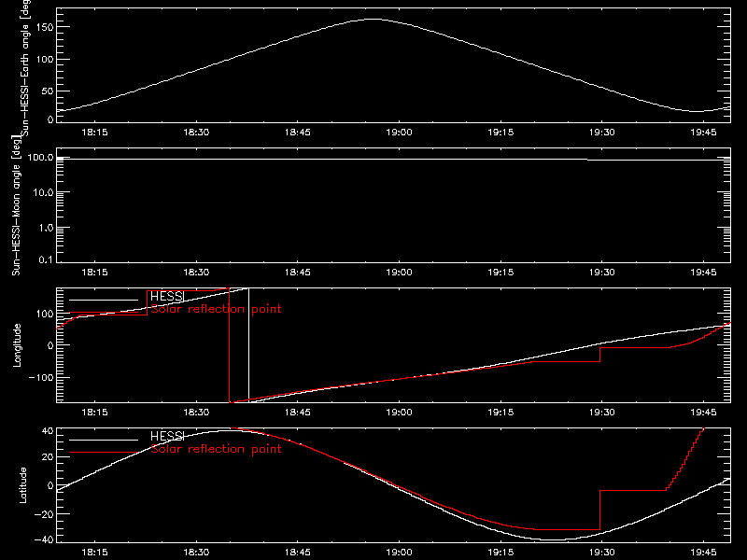The height and width of the screenshot is (560, 747).
Task: Select HESSI legend label in Longitude plot
Action: click(167, 296)
